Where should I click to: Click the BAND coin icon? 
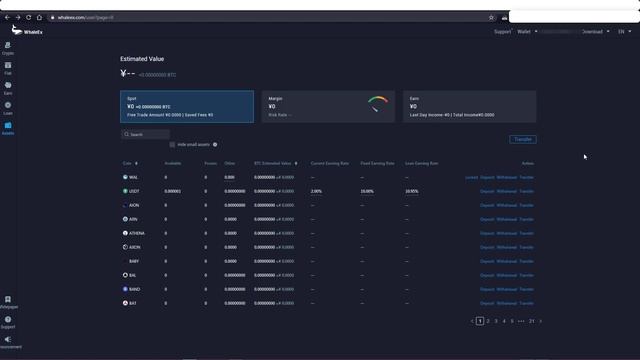[x=125, y=289]
